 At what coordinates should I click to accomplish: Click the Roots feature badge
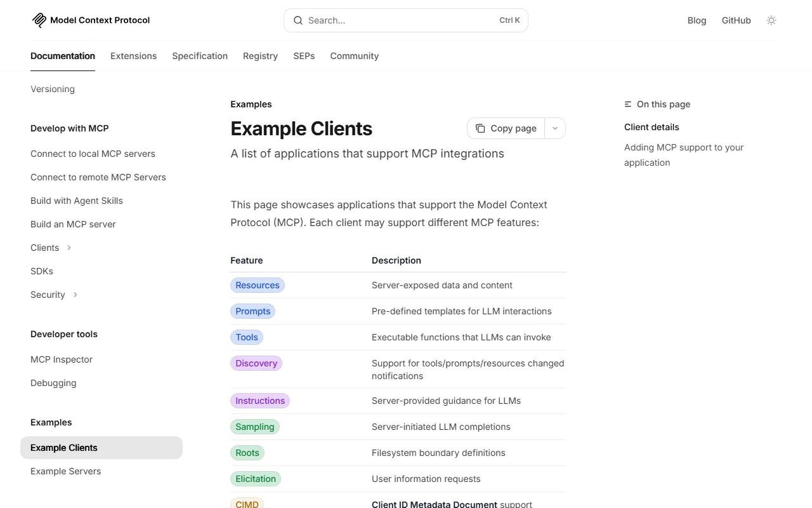(247, 453)
